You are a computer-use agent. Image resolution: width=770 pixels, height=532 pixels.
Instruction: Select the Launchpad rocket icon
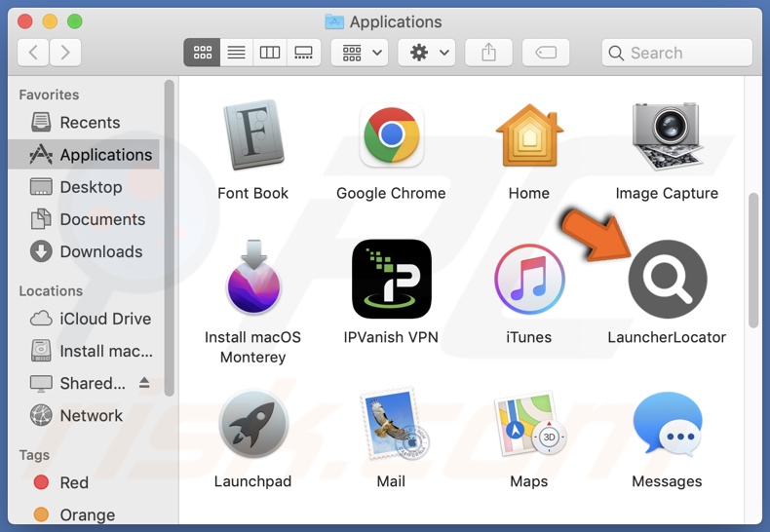(x=253, y=424)
